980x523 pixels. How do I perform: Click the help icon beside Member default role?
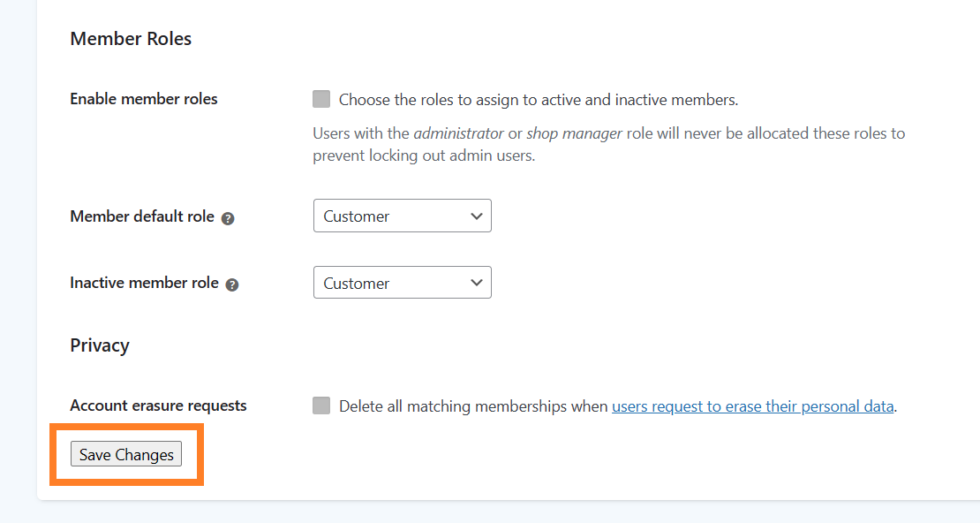pyautogui.click(x=228, y=218)
